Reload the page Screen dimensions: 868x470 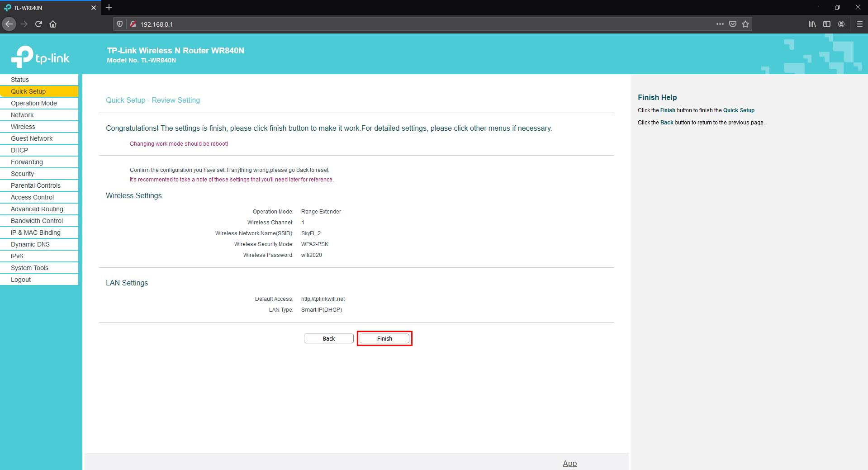coord(38,24)
